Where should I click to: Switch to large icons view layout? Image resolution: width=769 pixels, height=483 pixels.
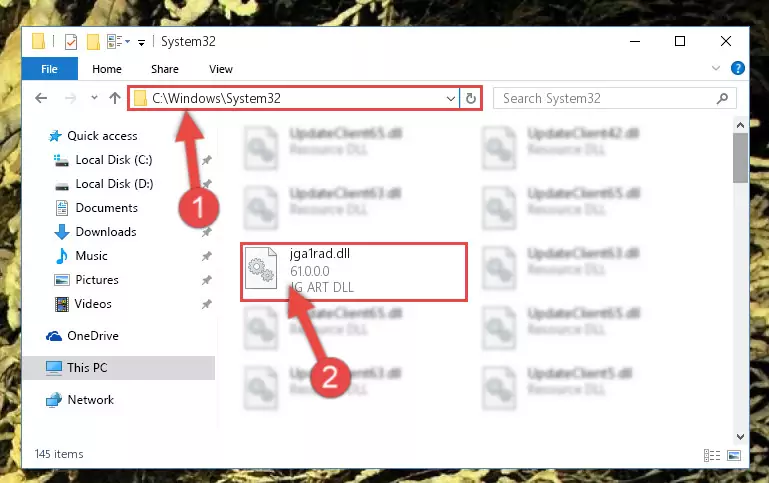pos(734,455)
